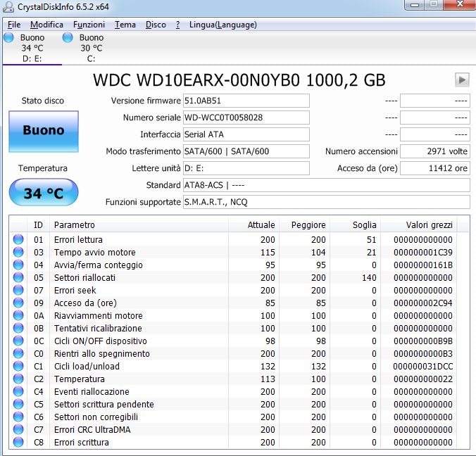Open the Funzioni menu
Screen dimensions: 476x456
tap(89, 25)
